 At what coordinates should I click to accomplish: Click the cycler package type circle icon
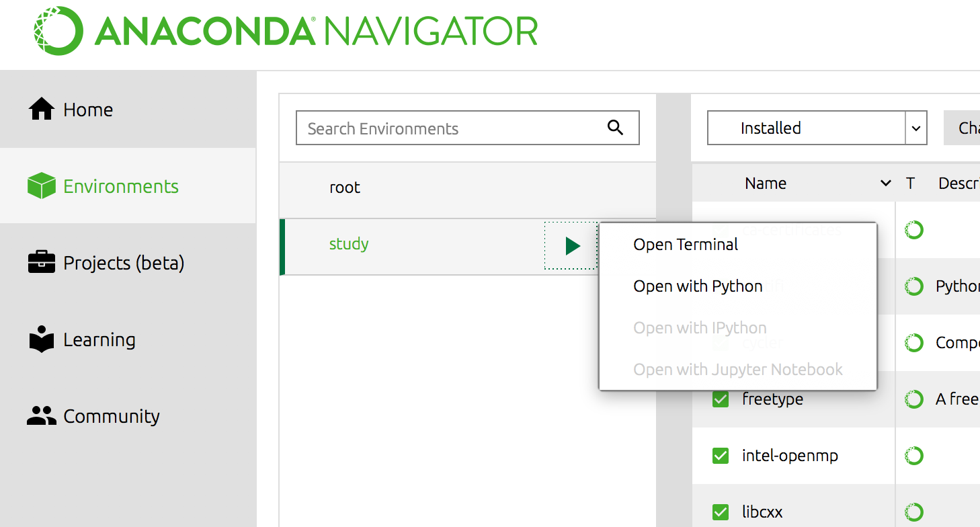coord(914,343)
